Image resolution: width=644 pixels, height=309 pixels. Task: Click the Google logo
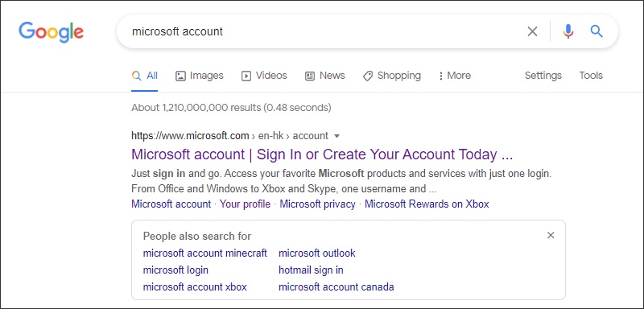[x=51, y=32]
